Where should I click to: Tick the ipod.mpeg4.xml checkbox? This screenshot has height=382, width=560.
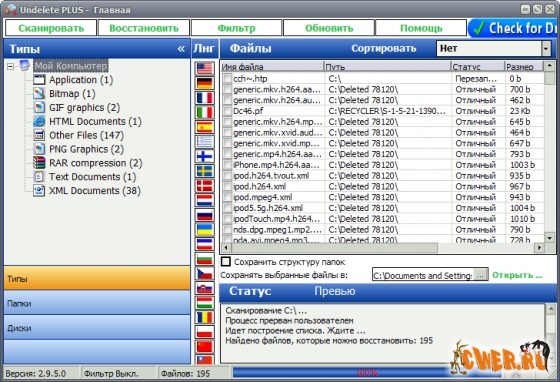tap(227, 197)
